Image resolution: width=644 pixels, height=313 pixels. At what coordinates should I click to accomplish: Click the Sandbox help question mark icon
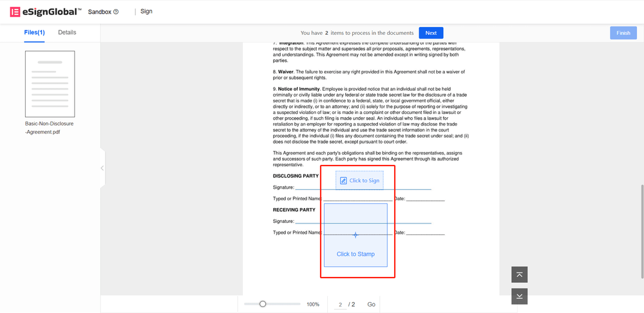(116, 12)
